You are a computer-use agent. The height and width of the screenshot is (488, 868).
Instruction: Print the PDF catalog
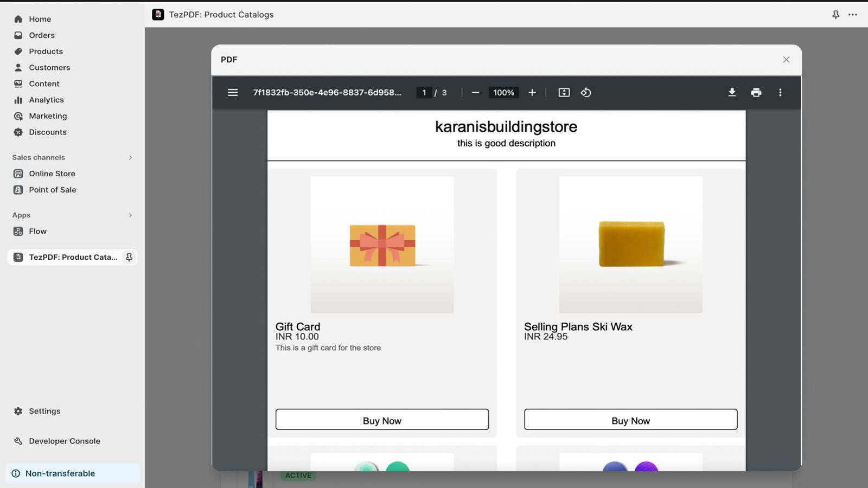[x=756, y=93]
